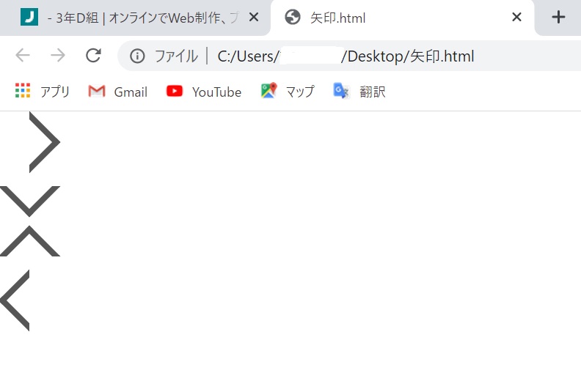Image resolution: width=581 pixels, height=392 pixels.
Task: Click the browser back arrow
Action: coord(23,56)
